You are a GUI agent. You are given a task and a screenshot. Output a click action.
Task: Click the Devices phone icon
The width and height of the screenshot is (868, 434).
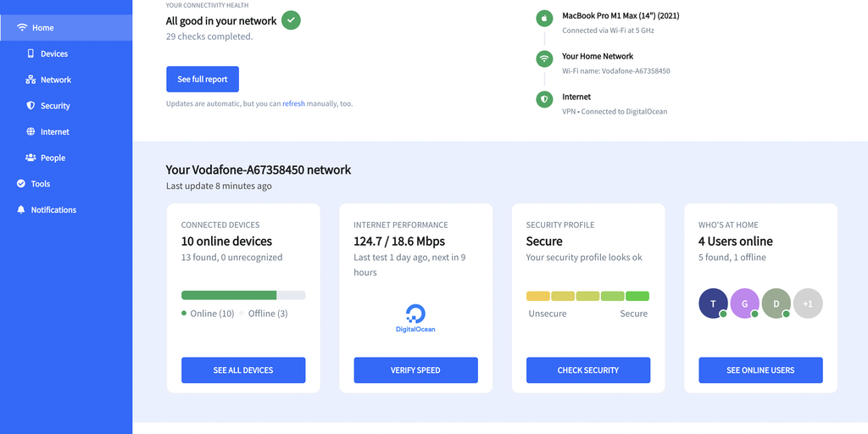pos(31,53)
